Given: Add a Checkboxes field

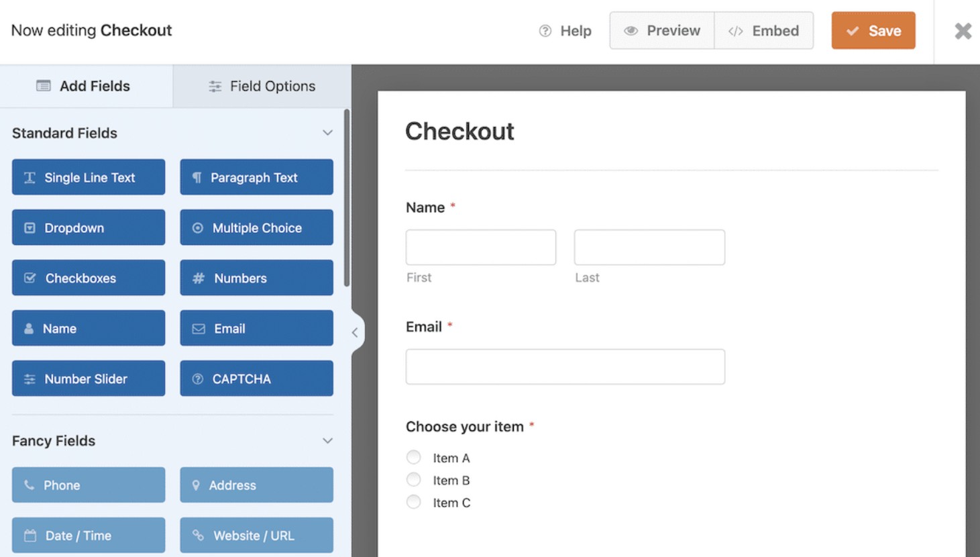Looking at the screenshot, I should pyautogui.click(x=88, y=278).
